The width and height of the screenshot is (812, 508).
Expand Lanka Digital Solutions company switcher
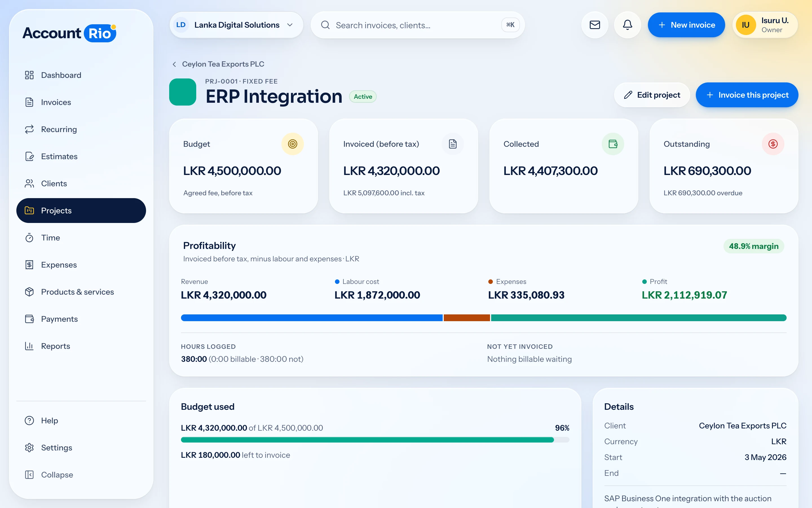(236, 25)
